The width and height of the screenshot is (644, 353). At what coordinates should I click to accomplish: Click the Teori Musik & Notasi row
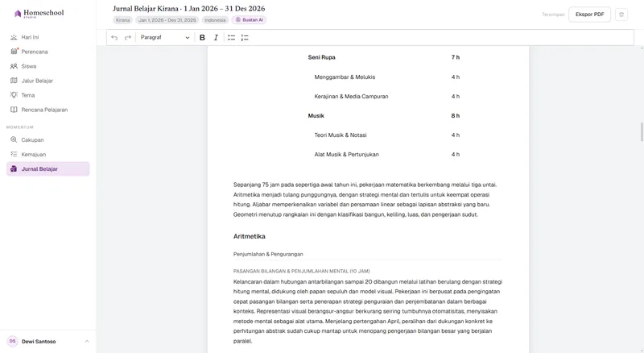[x=384, y=135]
